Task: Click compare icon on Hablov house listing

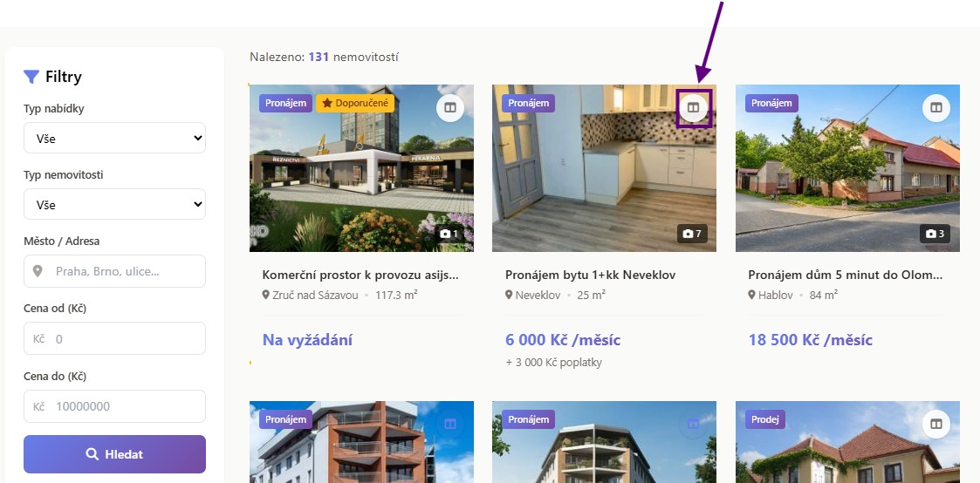Action: click(x=936, y=108)
